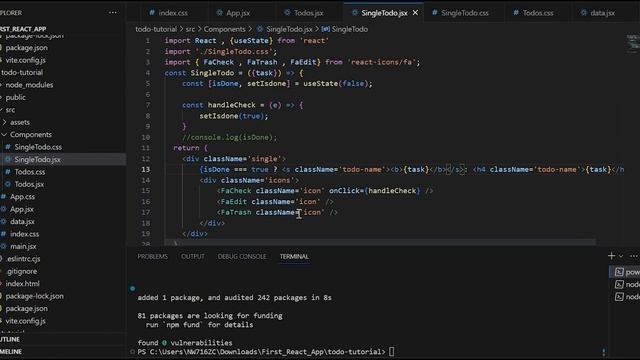Open launch profile dropdown next to plus icon
Image resolution: width=640 pixels, height=360 pixels.
(x=621, y=256)
